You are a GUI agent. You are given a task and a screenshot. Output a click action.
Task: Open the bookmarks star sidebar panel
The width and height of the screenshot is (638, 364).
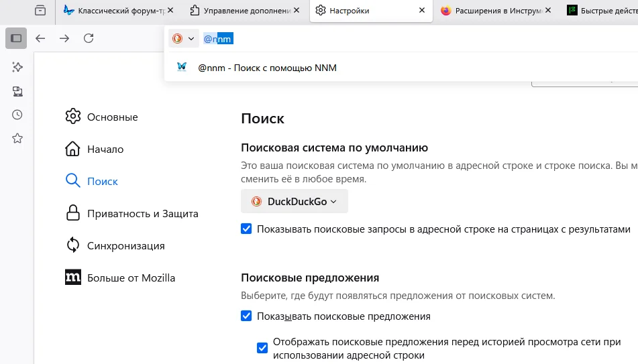[17, 138]
